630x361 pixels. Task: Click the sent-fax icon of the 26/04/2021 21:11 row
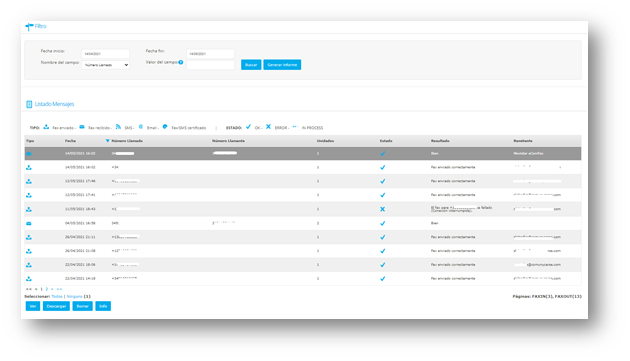(29, 237)
